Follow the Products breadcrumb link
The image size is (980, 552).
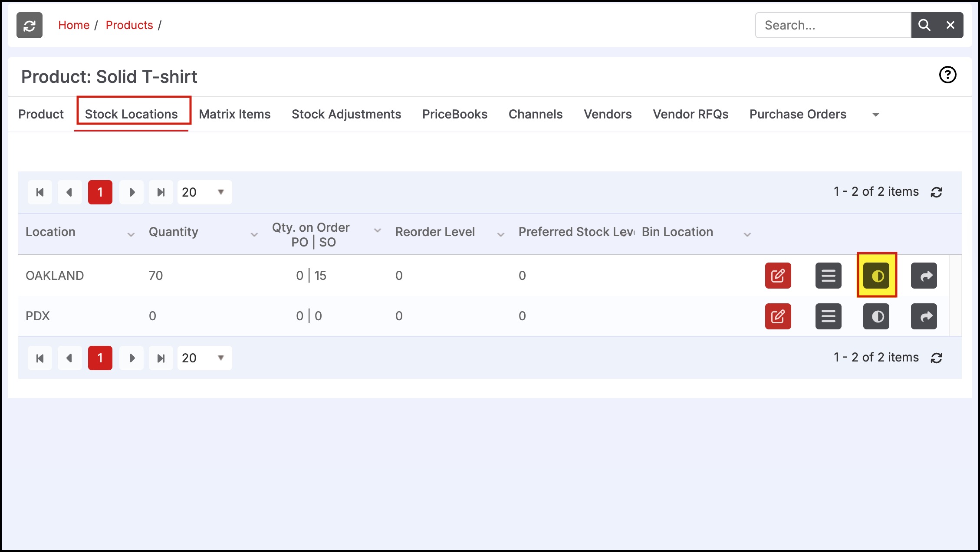click(x=129, y=25)
